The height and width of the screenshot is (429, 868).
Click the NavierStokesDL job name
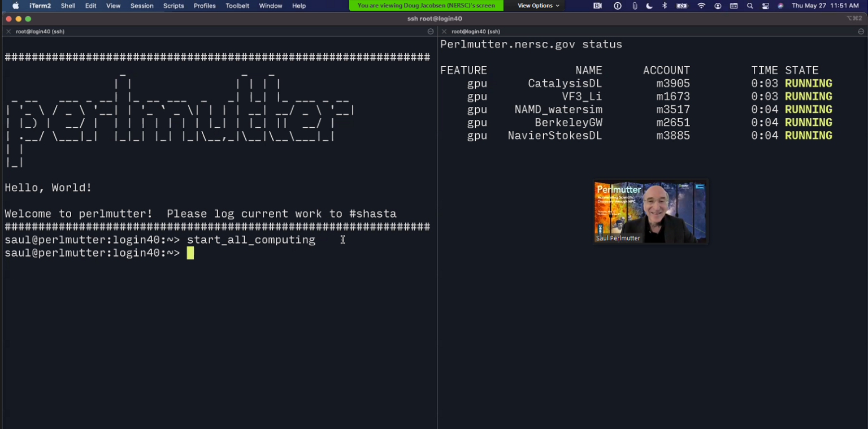pyautogui.click(x=555, y=136)
